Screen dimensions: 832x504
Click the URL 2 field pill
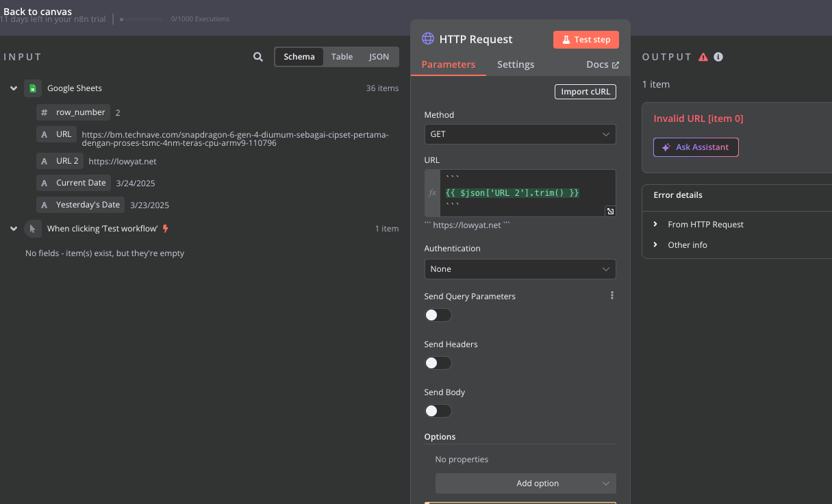coord(60,162)
